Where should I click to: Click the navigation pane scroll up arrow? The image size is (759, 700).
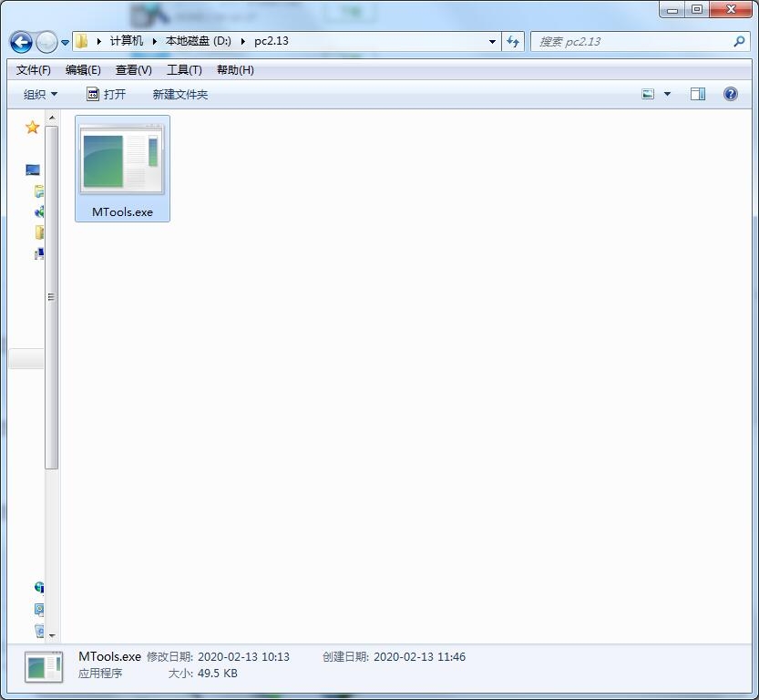click(x=52, y=118)
